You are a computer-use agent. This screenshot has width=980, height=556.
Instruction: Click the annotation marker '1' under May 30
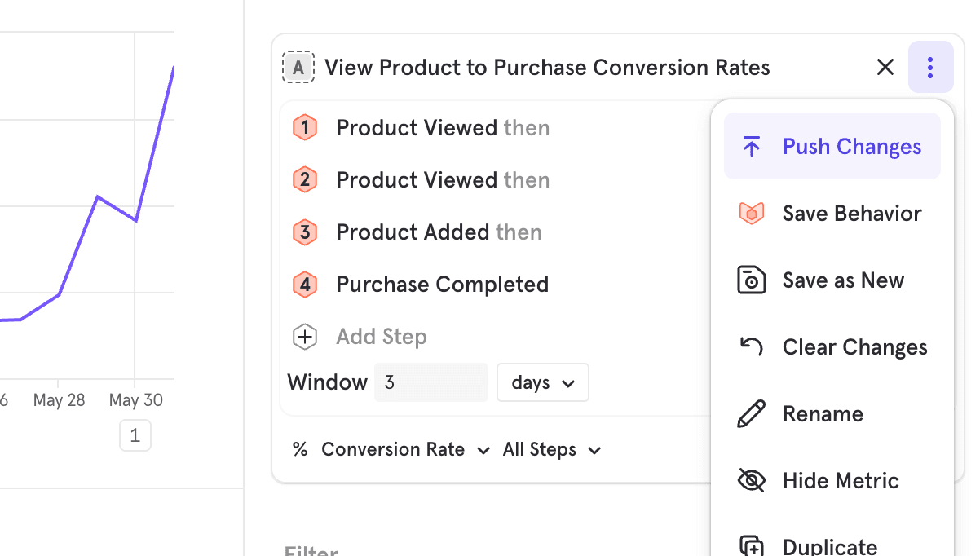(135, 436)
